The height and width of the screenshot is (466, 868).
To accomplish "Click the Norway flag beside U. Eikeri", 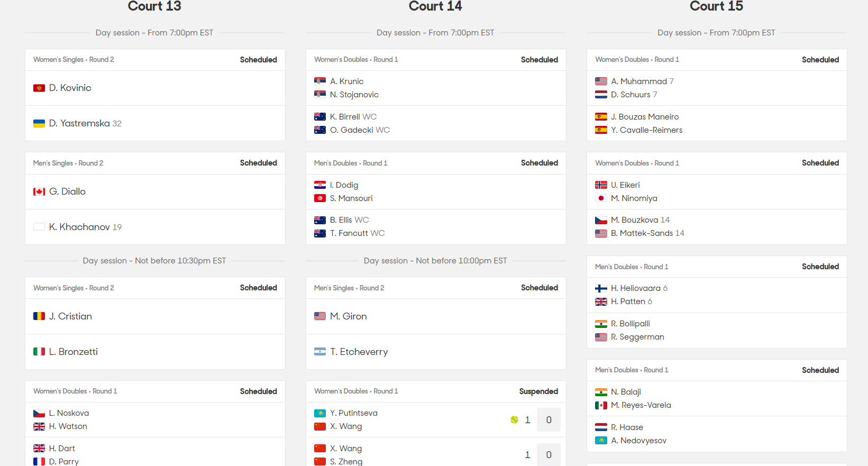I will (601, 185).
